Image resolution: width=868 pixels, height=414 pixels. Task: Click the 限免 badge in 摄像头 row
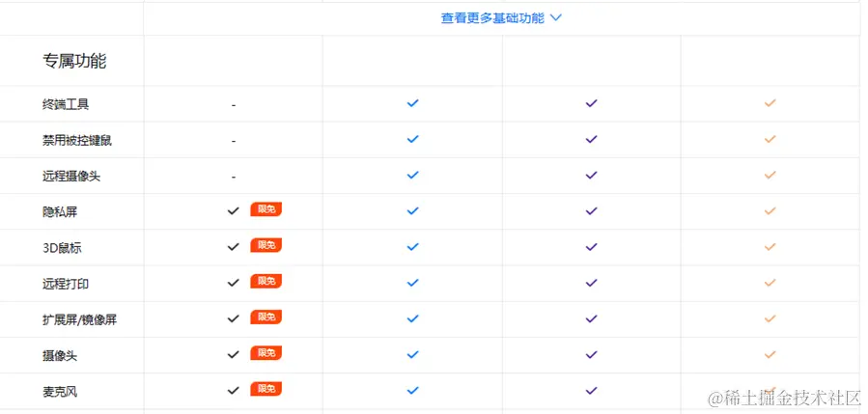[x=266, y=353]
